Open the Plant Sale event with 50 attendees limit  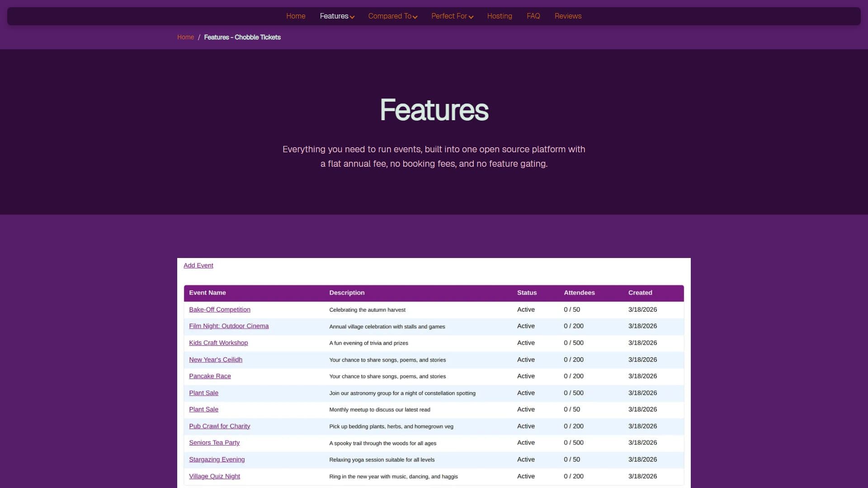[203, 409]
